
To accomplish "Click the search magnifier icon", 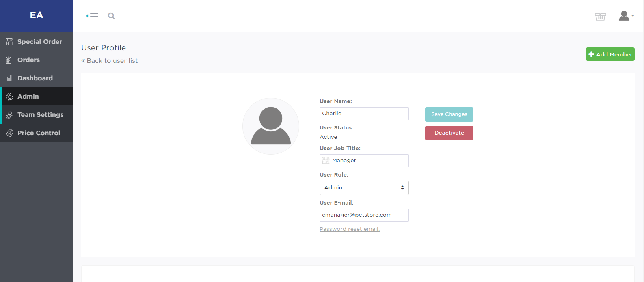I will [x=111, y=16].
